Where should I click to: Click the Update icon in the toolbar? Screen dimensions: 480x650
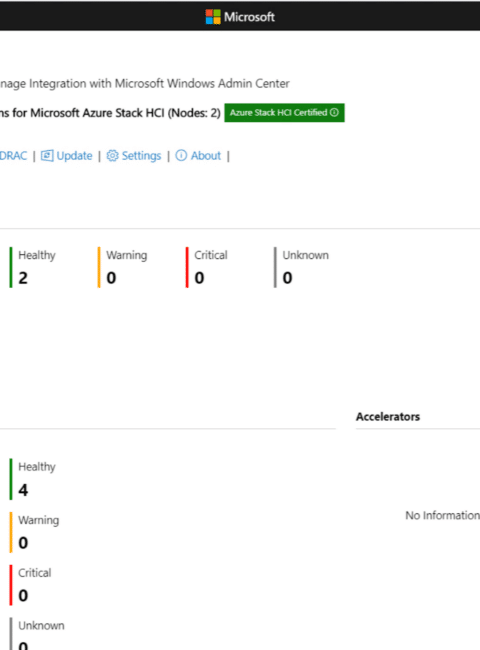pos(47,156)
